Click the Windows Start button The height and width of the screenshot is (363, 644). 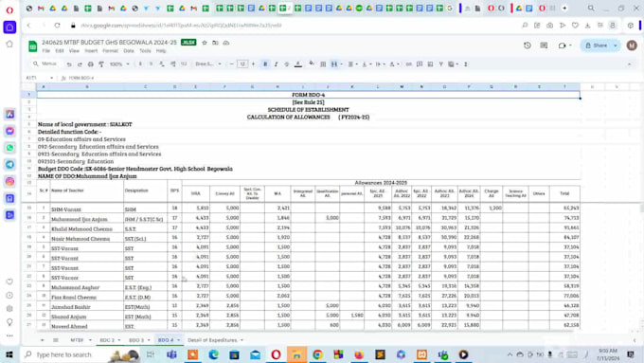[9, 354]
